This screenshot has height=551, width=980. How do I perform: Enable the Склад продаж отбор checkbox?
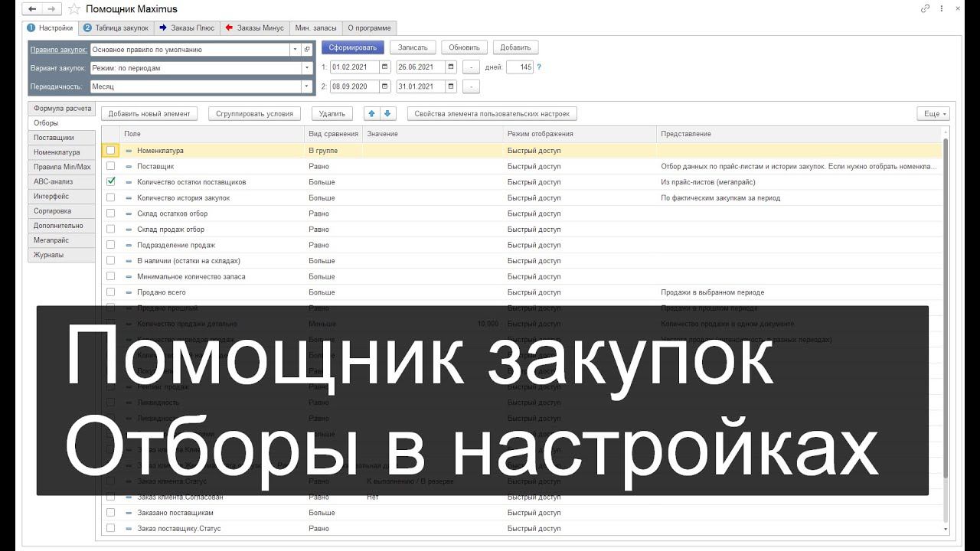pos(111,229)
